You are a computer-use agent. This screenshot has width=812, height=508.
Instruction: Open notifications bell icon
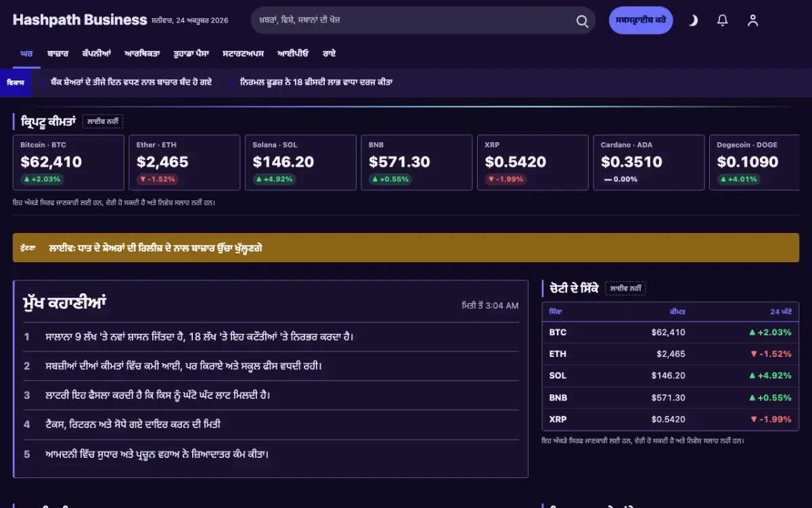click(x=723, y=20)
